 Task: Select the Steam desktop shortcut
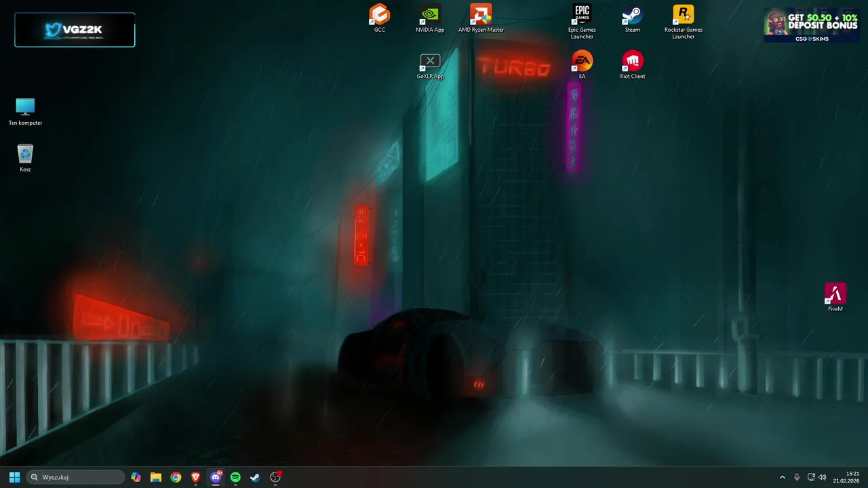pyautogui.click(x=633, y=18)
